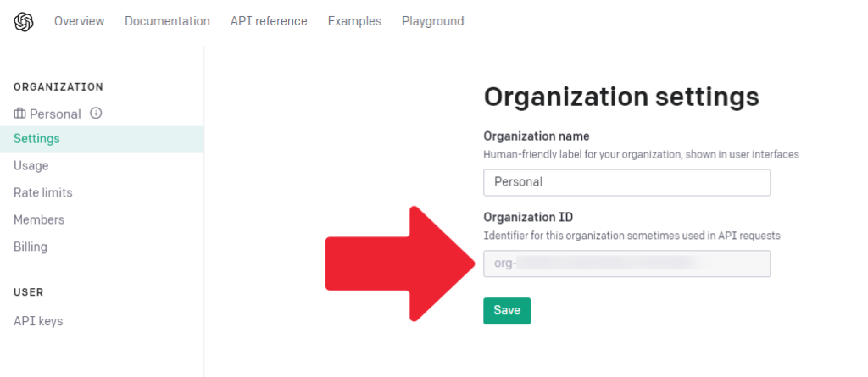Click the briefcase icon beside Personal
The width and height of the screenshot is (868, 377).
point(19,114)
